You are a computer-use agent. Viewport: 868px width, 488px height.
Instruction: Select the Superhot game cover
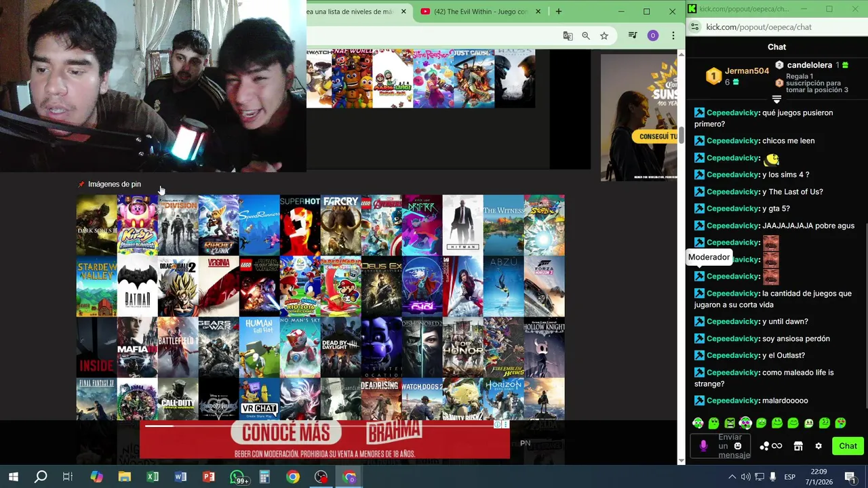pos(300,225)
